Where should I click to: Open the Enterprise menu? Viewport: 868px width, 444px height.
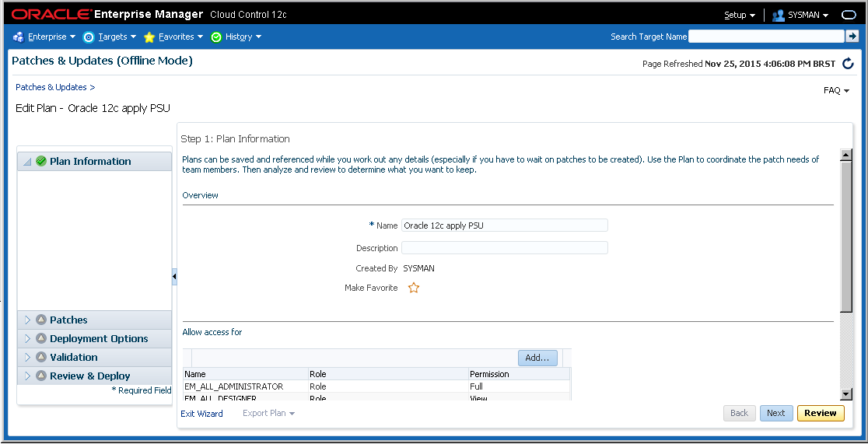[51, 37]
